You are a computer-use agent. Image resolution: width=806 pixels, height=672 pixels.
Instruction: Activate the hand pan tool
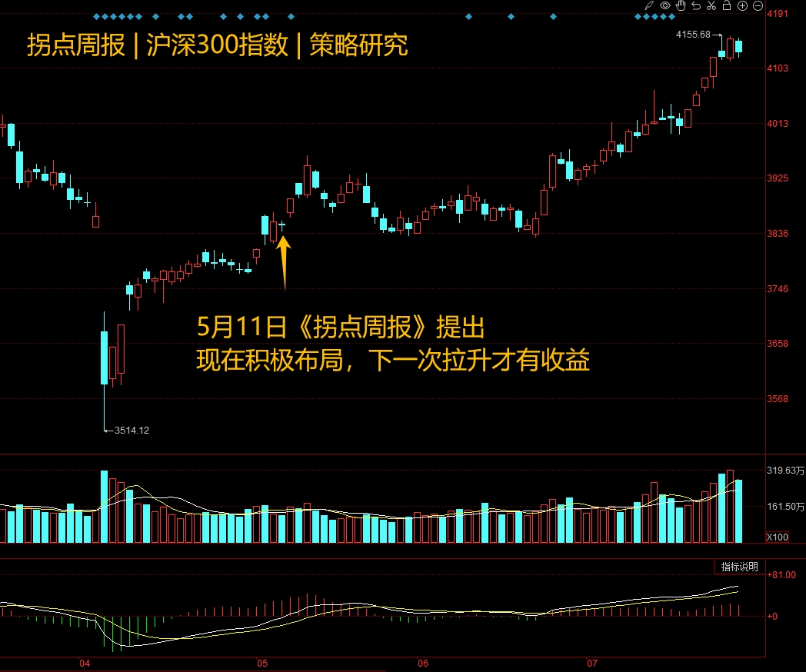[681, 5]
